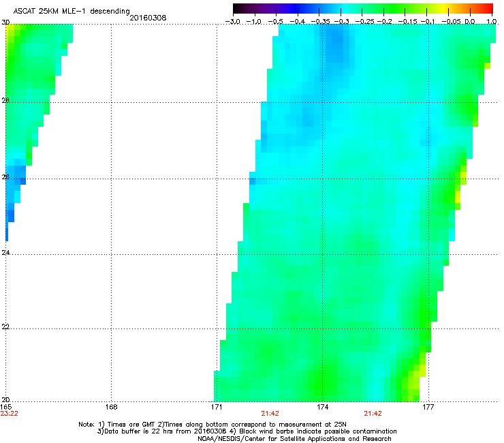The width and height of the screenshot is (504, 443).
Task: Select the -0.5 color scale label
Action: click(275, 22)
